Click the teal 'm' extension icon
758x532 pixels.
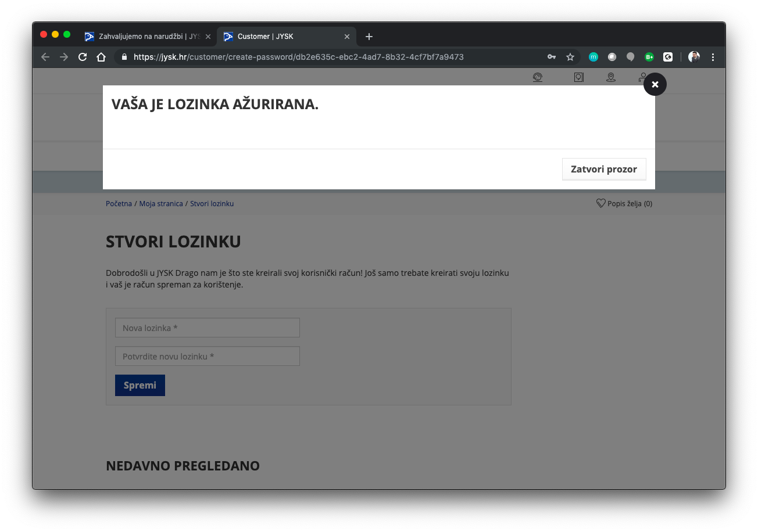click(x=593, y=57)
